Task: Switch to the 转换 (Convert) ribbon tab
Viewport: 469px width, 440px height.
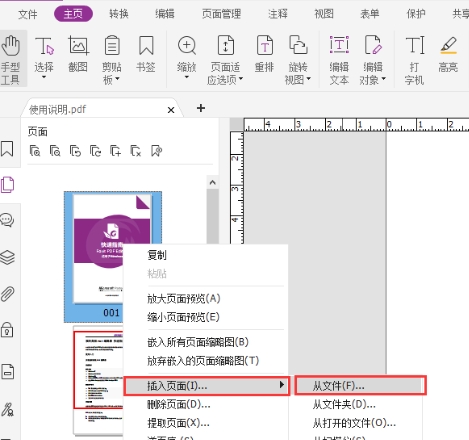Action: [119, 14]
